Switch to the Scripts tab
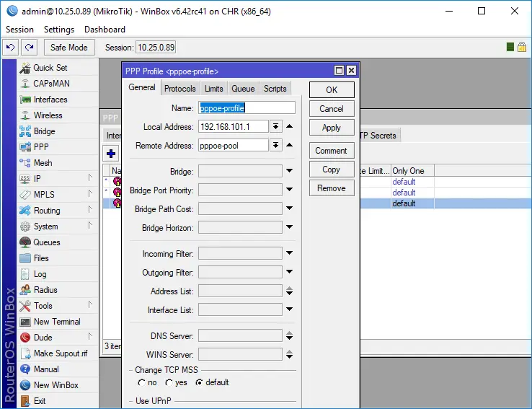 (275, 89)
